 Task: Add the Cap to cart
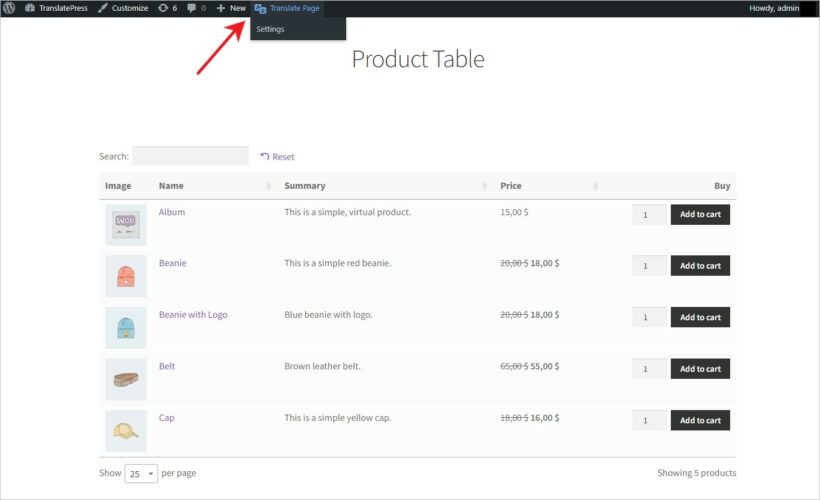click(700, 421)
